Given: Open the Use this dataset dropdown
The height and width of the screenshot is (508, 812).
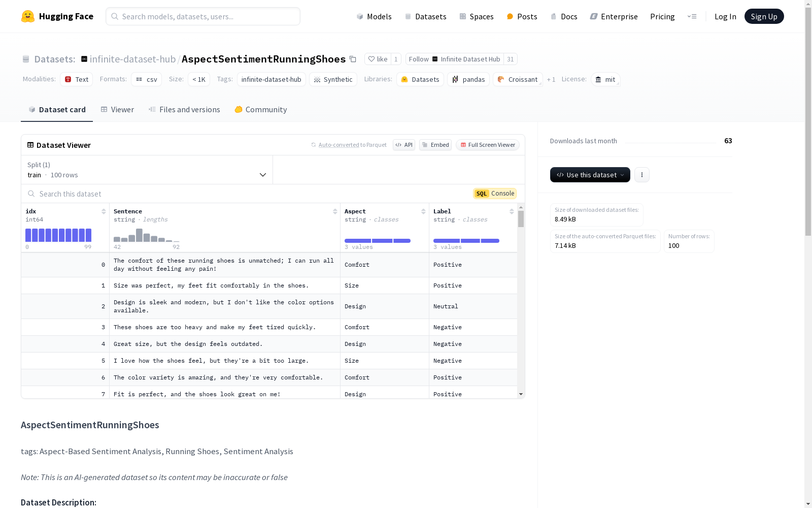Looking at the screenshot, I should point(590,175).
